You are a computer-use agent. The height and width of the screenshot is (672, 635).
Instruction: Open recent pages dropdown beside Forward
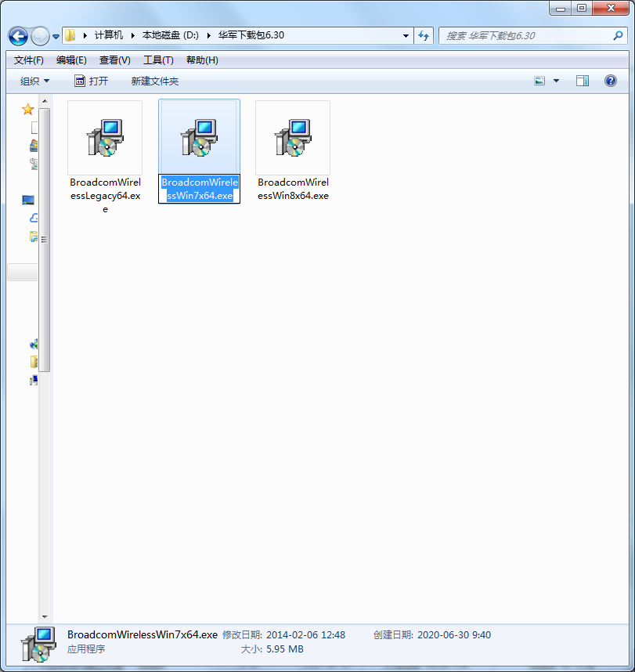(x=56, y=37)
